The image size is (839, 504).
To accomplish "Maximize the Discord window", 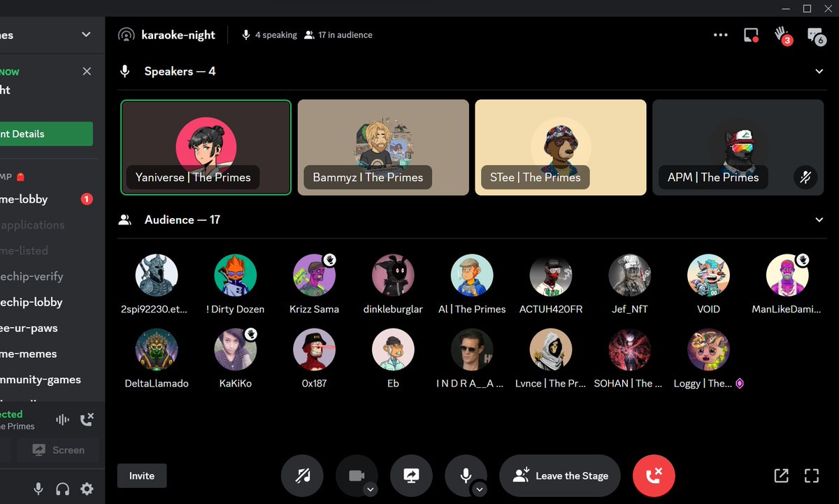I will (807, 8).
